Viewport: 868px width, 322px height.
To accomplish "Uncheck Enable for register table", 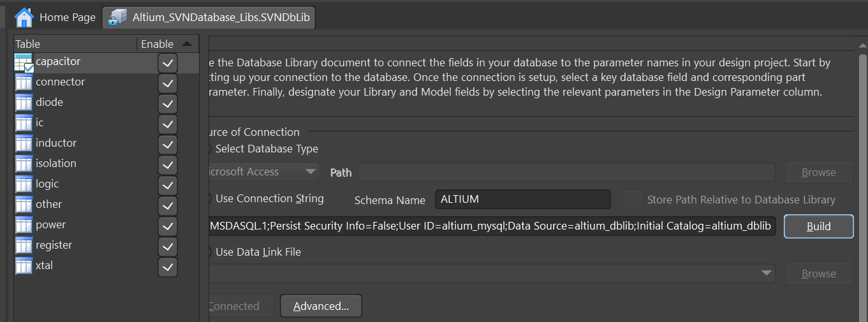I will coord(168,247).
